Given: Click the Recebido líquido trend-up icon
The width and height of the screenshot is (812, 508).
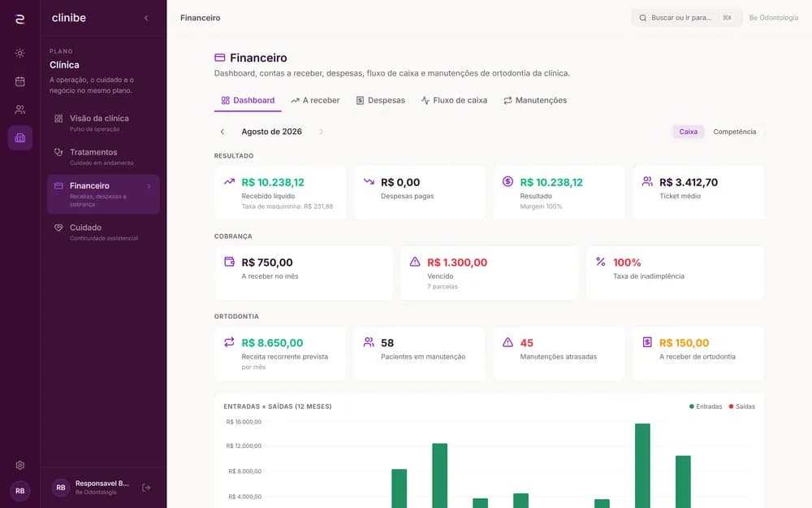Looking at the screenshot, I should point(229,182).
